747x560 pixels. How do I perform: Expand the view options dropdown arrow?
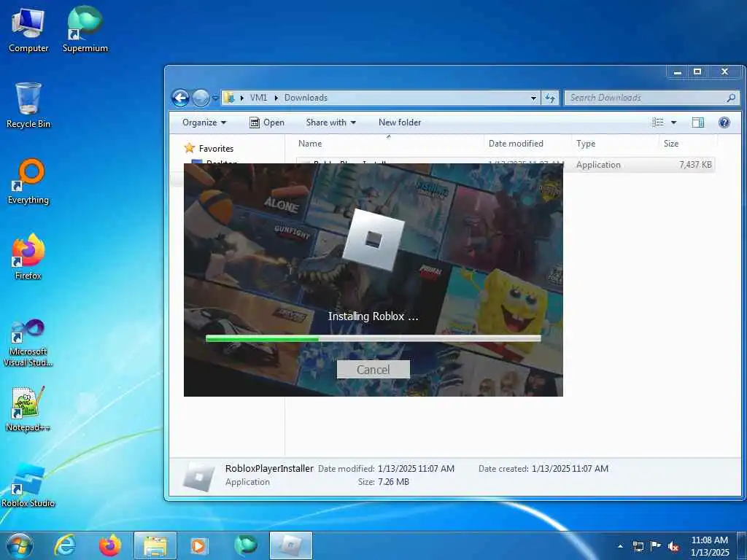click(x=673, y=122)
